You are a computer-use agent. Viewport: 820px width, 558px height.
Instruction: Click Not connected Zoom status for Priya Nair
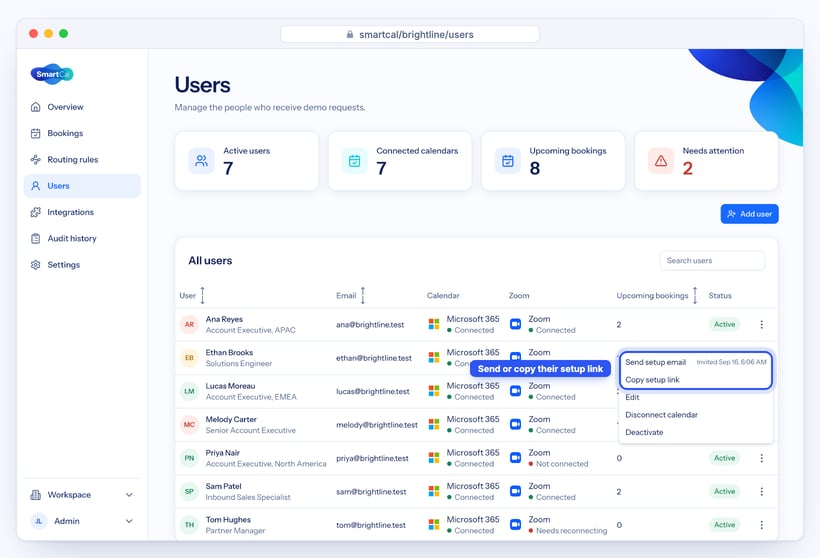coord(558,464)
